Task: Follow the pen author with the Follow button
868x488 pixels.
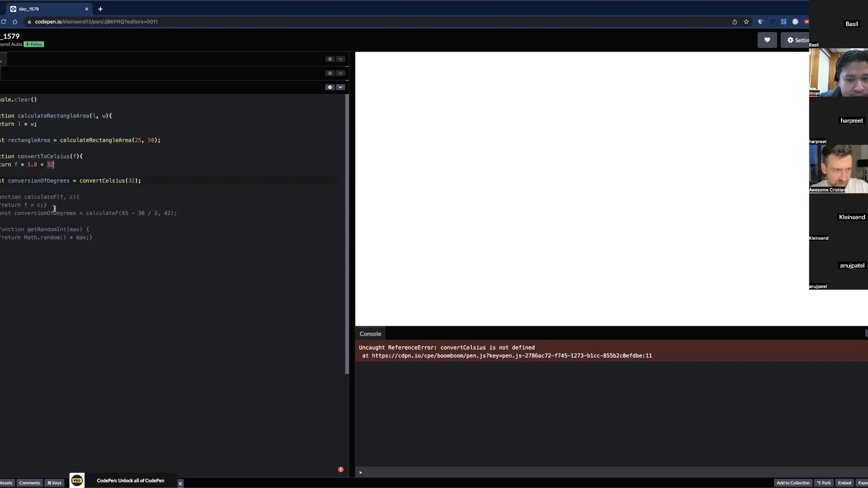Action: pos(34,44)
